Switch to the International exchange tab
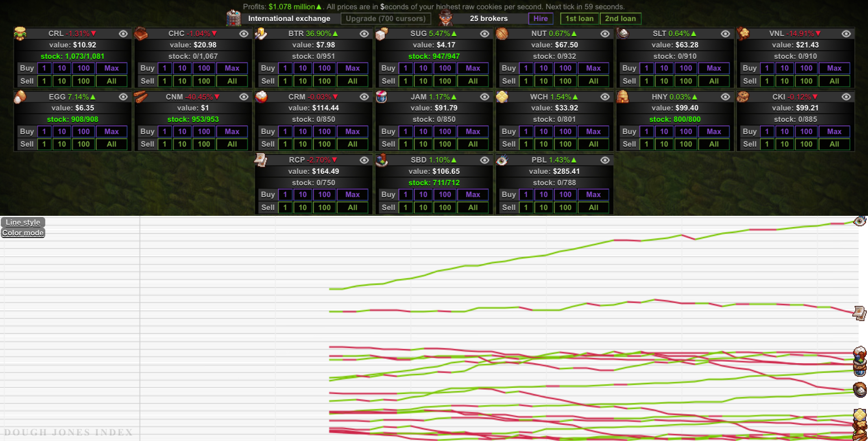This screenshot has height=441, width=868. pos(289,19)
